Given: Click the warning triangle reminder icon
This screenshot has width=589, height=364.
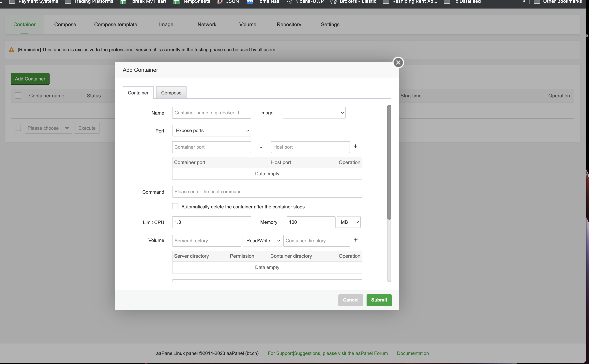Looking at the screenshot, I should click(x=11, y=50).
